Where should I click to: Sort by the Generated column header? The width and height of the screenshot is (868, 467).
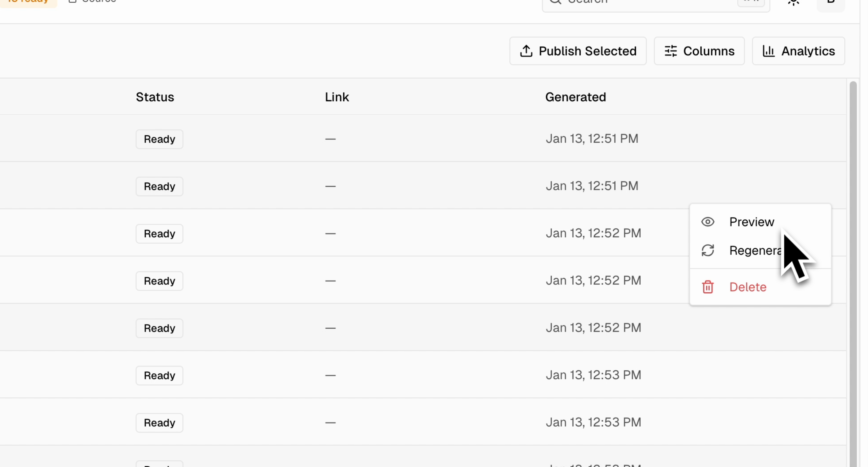click(575, 97)
